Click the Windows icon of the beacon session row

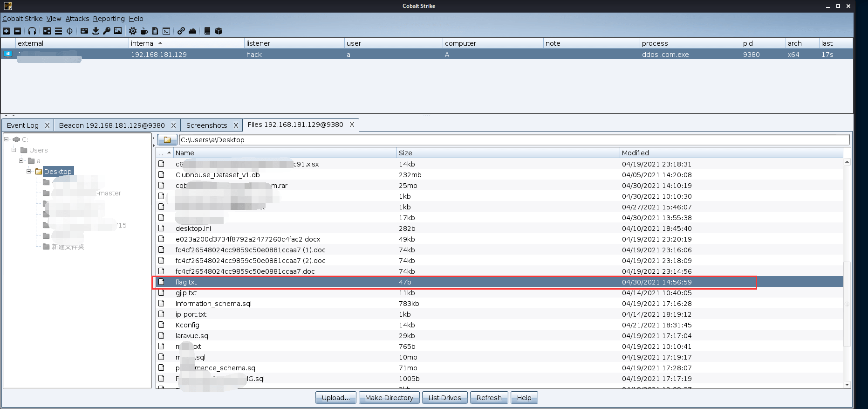pyautogui.click(x=8, y=54)
